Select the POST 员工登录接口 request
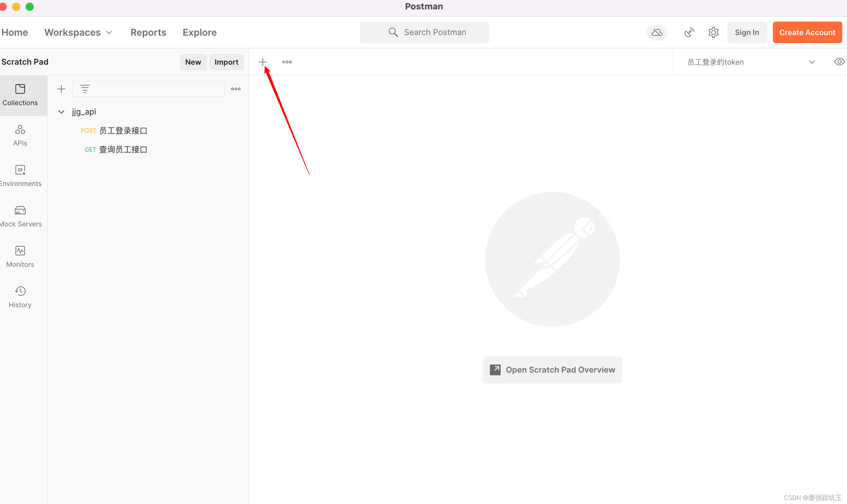Image resolution: width=847 pixels, height=504 pixels. [x=114, y=131]
